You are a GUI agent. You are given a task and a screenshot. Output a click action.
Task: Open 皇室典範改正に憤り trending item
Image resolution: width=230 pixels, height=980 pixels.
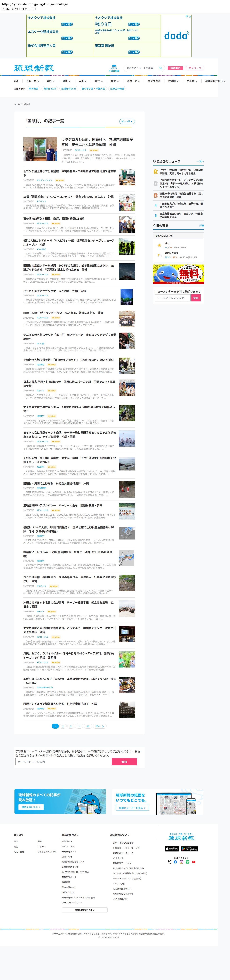pyautogui.click(x=181, y=215)
